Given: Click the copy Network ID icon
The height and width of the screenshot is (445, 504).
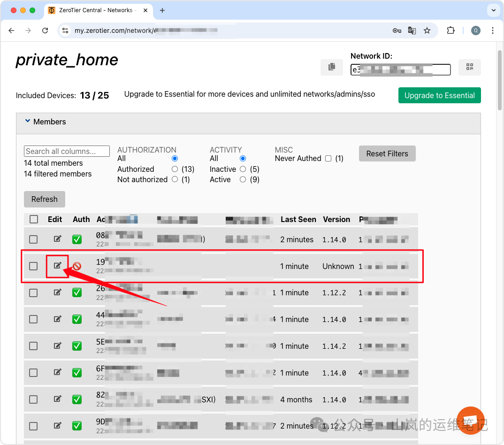Looking at the screenshot, I should pyautogui.click(x=332, y=67).
